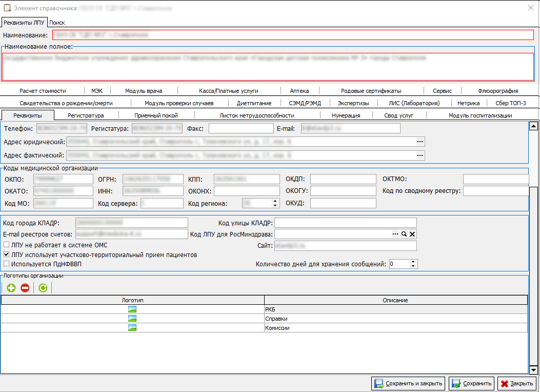Open the Справки logo image
540x392 pixels.
[x=132, y=319]
